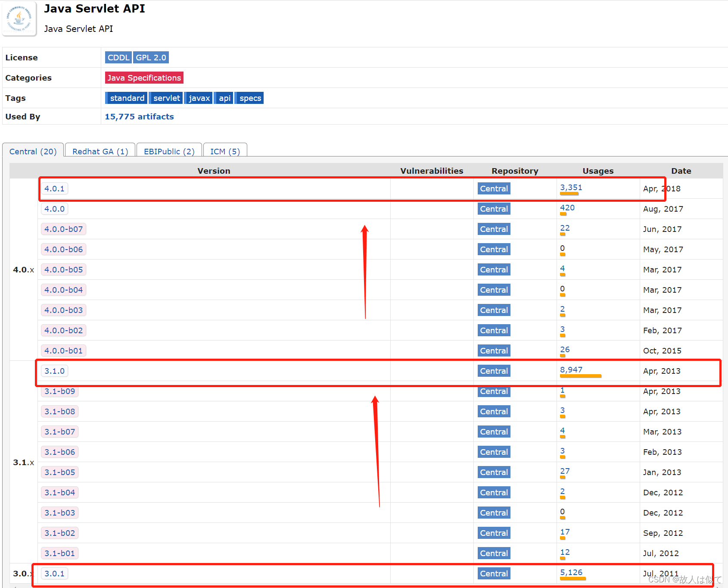Open the 5,126 usages link

click(571, 572)
